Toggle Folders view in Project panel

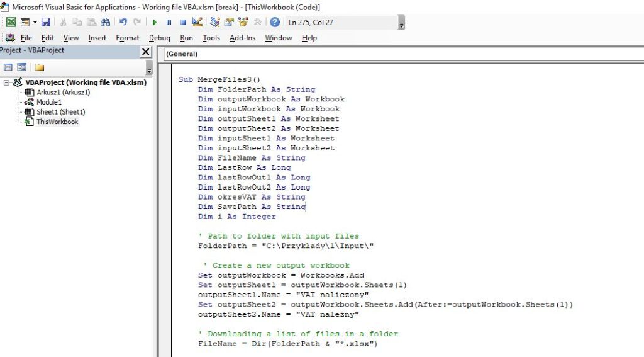39,67
